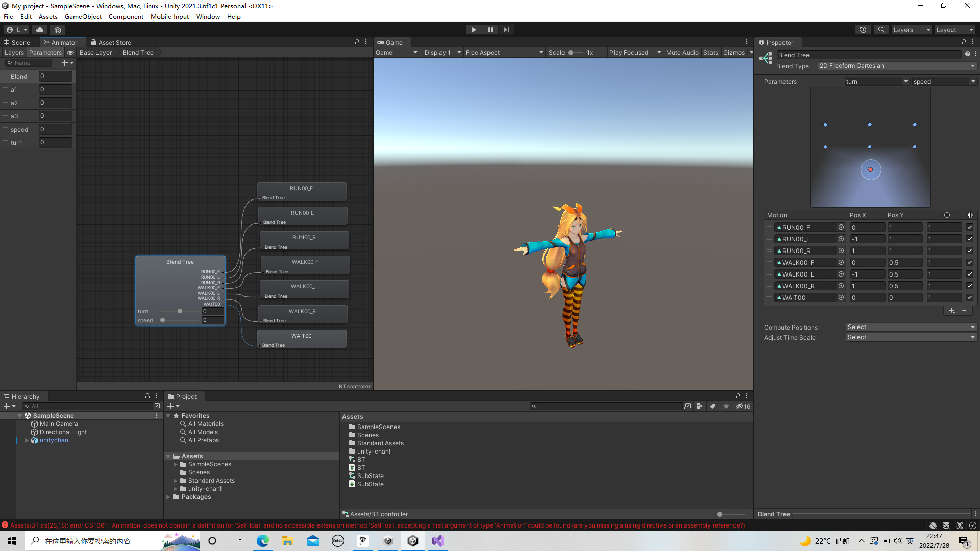The image size is (980, 551).
Task: Open the global search magnifier icon
Action: coord(881,30)
